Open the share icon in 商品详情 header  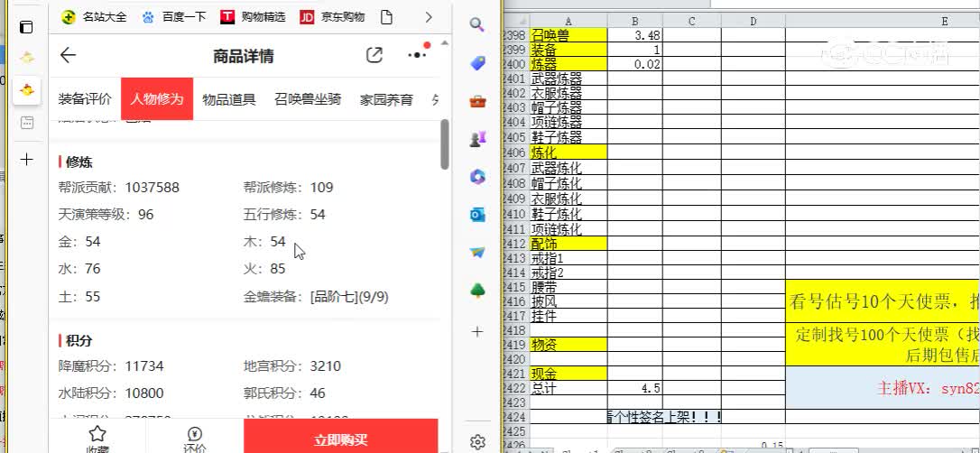click(374, 55)
